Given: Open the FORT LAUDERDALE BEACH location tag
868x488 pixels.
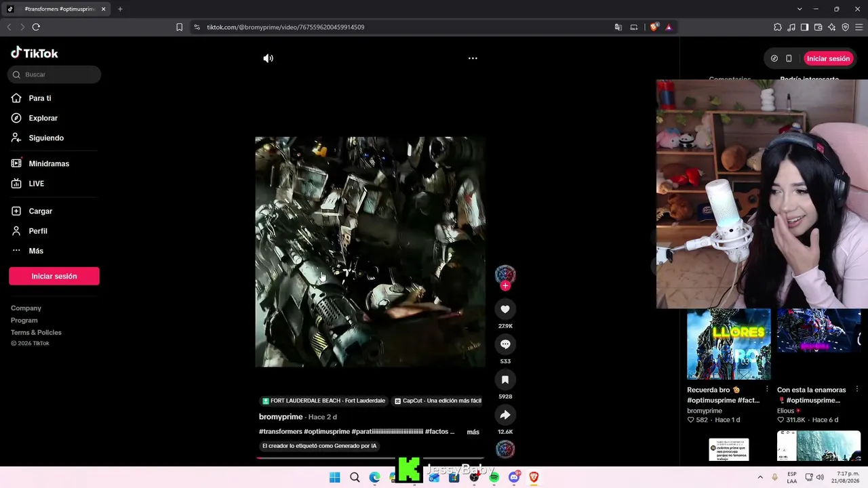Looking at the screenshot, I should click(x=323, y=401).
